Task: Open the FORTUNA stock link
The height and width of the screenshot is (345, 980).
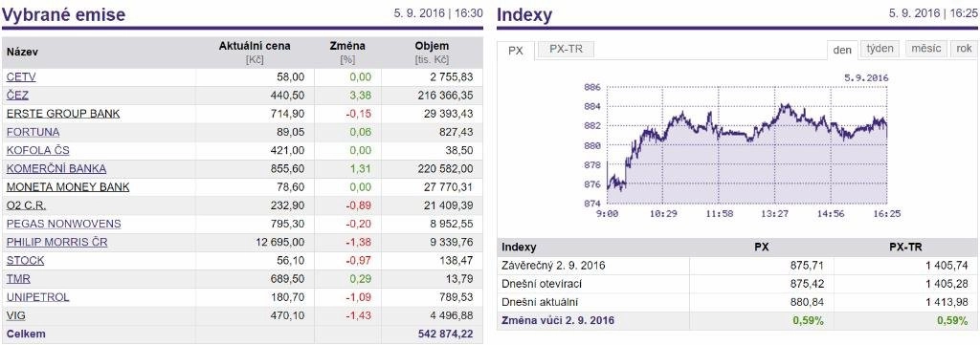Action: 33,132
